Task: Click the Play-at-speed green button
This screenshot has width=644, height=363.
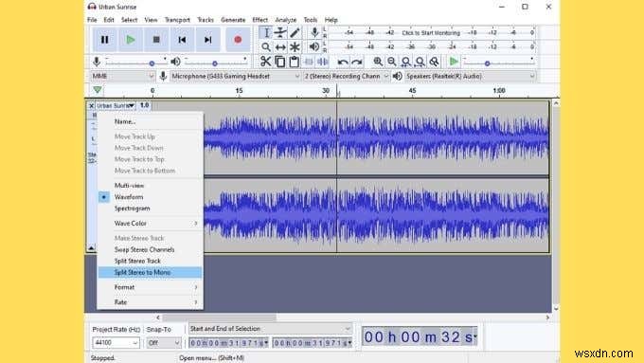Action: (x=454, y=62)
